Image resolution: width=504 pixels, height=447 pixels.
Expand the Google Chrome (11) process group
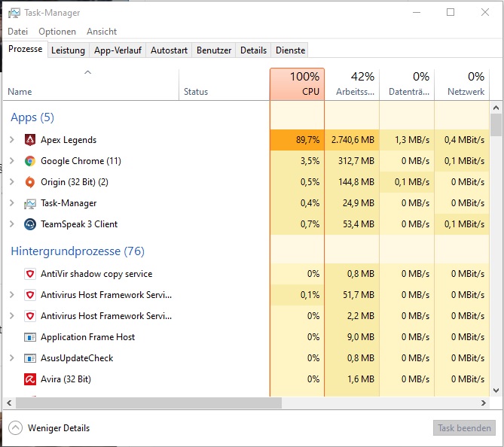12,161
